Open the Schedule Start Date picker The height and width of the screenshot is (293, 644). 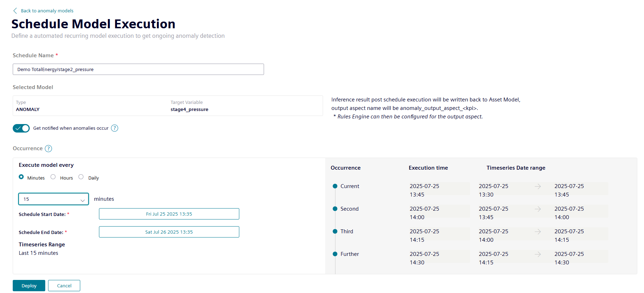tap(169, 214)
